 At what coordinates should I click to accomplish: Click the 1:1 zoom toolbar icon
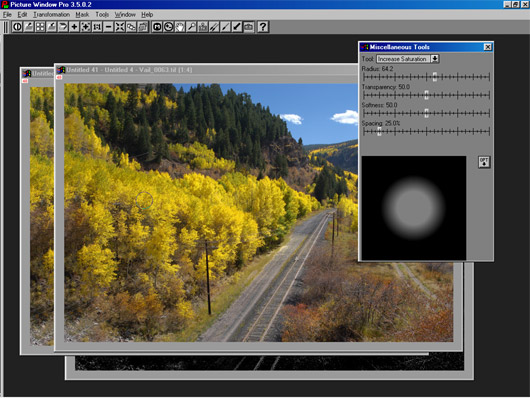point(97,27)
